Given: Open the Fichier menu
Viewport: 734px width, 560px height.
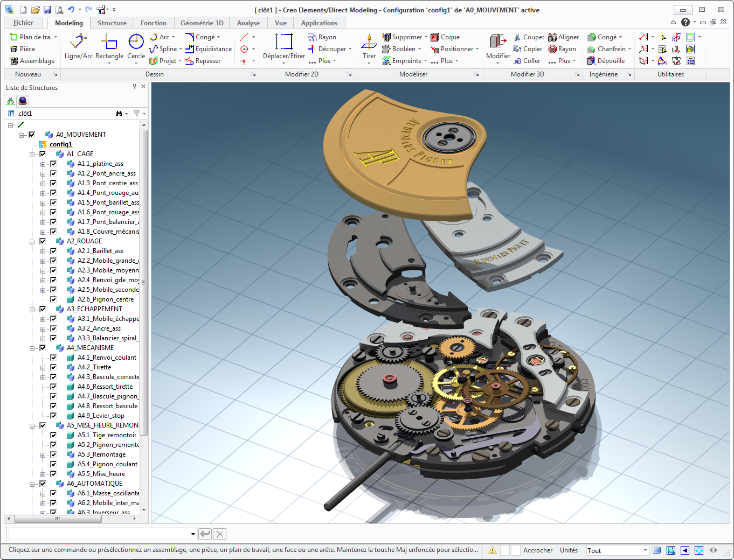Looking at the screenshot, I should 23,23.
